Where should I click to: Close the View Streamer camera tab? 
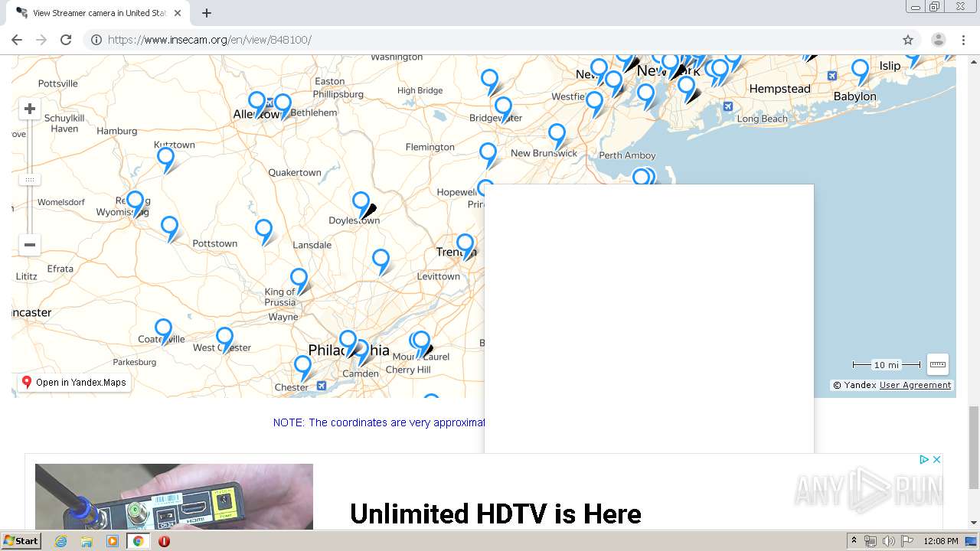pos(177,13)
